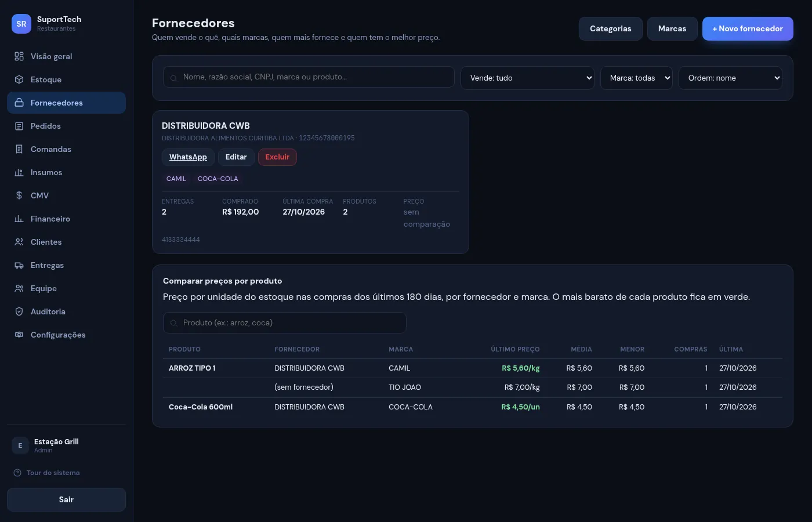
Task: Focus the supplier name/CNPJ search field
Action: click(309, 77)
